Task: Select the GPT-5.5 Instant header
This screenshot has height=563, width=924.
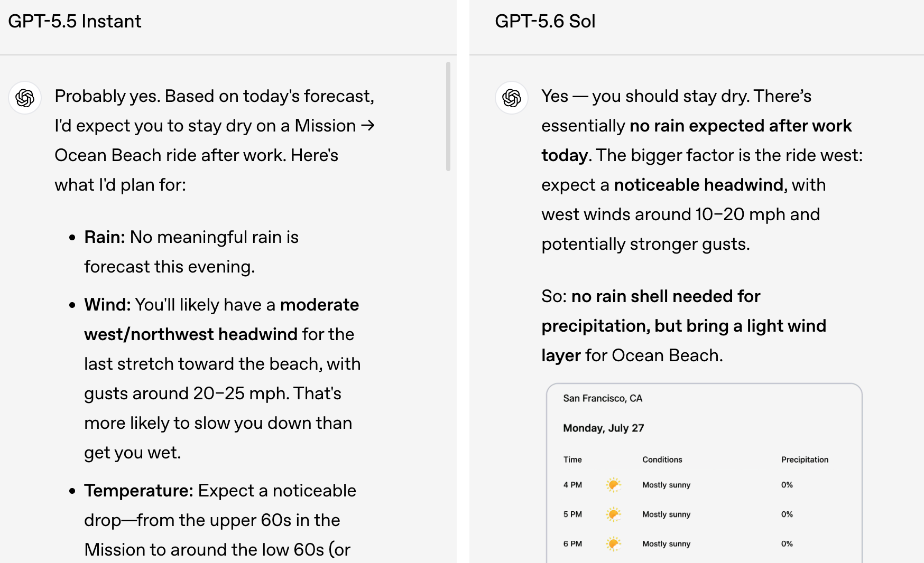Action: click(75, 21)
